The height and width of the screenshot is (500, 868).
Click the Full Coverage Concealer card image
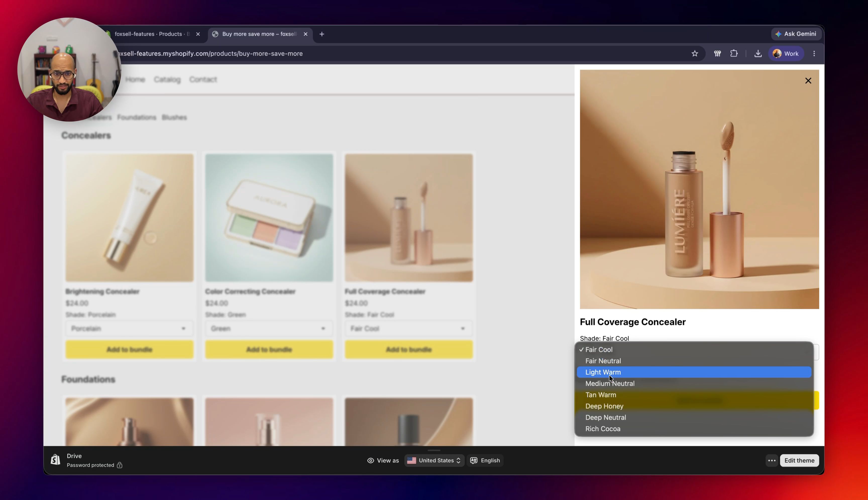[x=409, y=218]
